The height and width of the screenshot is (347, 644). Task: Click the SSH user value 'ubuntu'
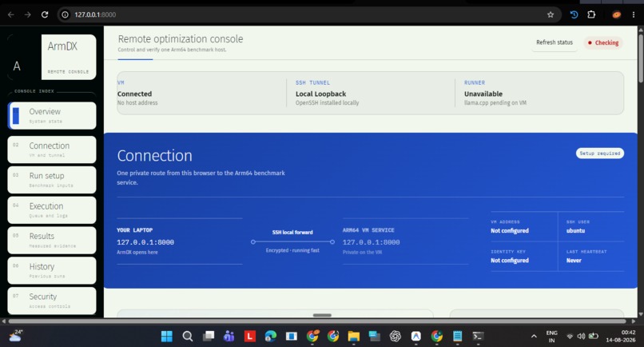575,230
